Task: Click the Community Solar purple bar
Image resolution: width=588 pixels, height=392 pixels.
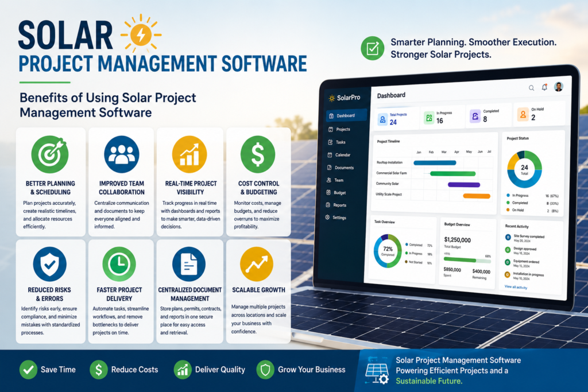Action: pyautogui.click(x=464, y=185)
